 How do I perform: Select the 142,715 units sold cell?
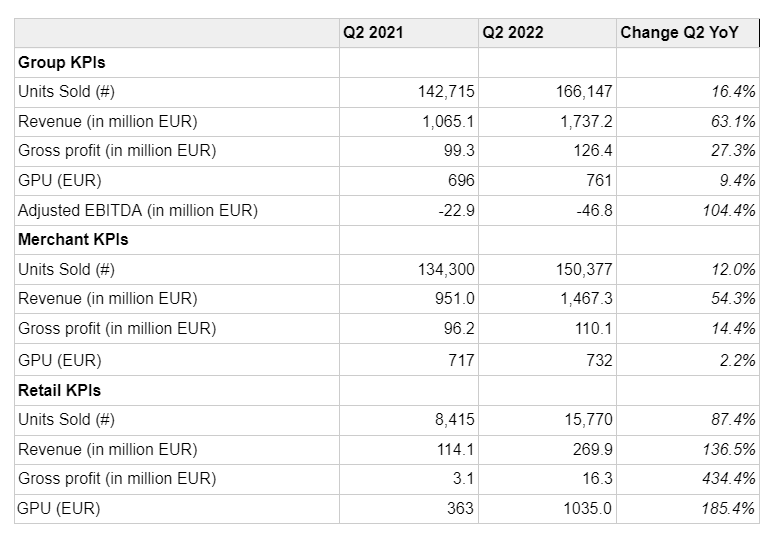click(x=446, y=92)
